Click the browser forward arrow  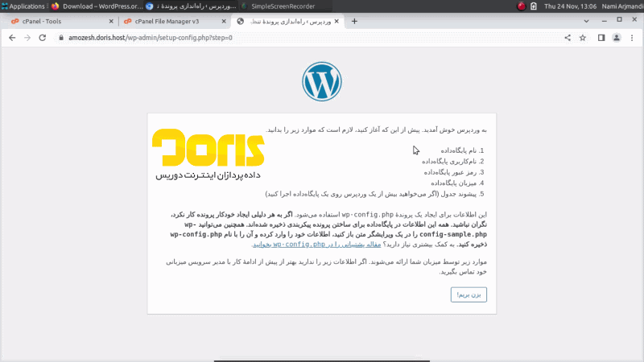[27, 38]
